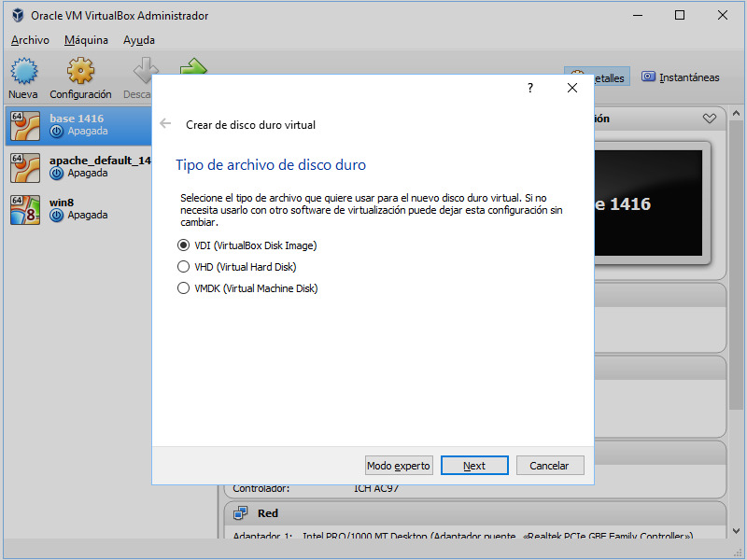This screenshot has height=560, width=747.
Task: Click the Red network section icon
Action: pyautogui.click(x=241, y=513)
